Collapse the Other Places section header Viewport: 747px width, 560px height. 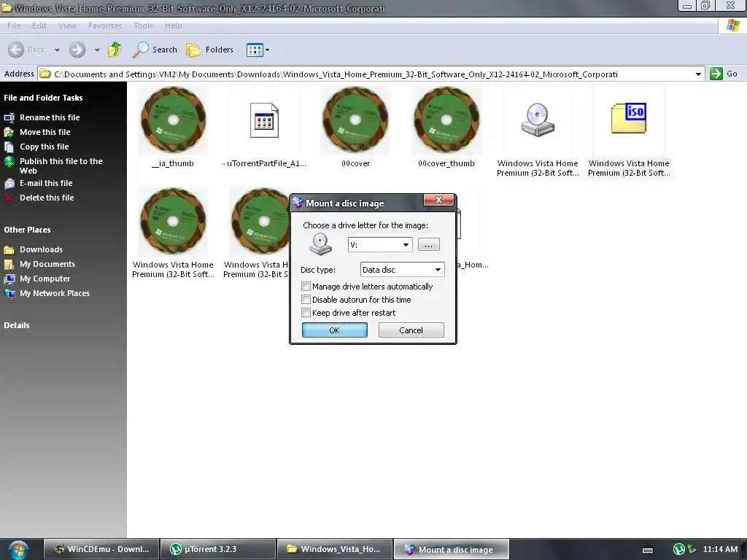tap(27, 230)
